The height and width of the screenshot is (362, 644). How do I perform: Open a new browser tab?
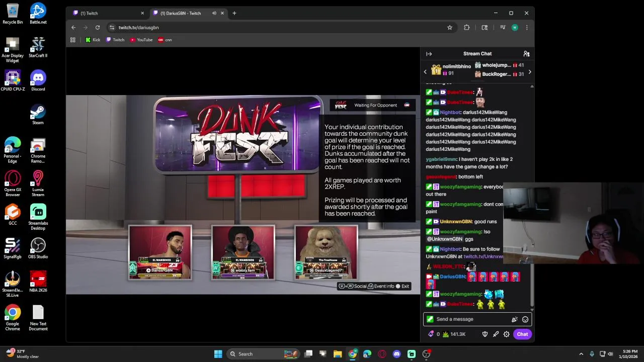[234, 13]
